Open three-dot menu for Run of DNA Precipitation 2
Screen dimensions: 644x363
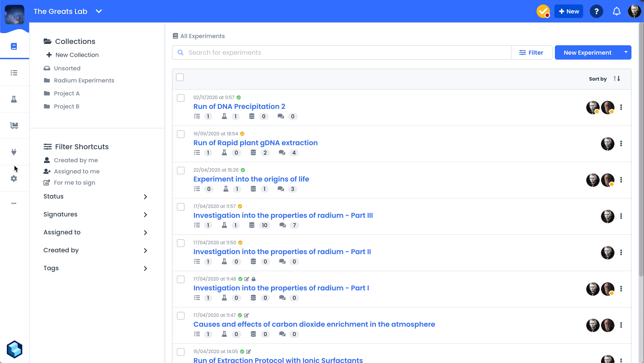pos(621,107)
